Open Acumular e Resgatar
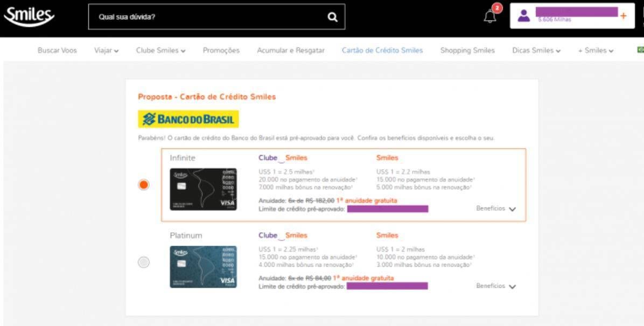This screenshot has height=326, width=644. pyautogui.click(x=291, y=51)
